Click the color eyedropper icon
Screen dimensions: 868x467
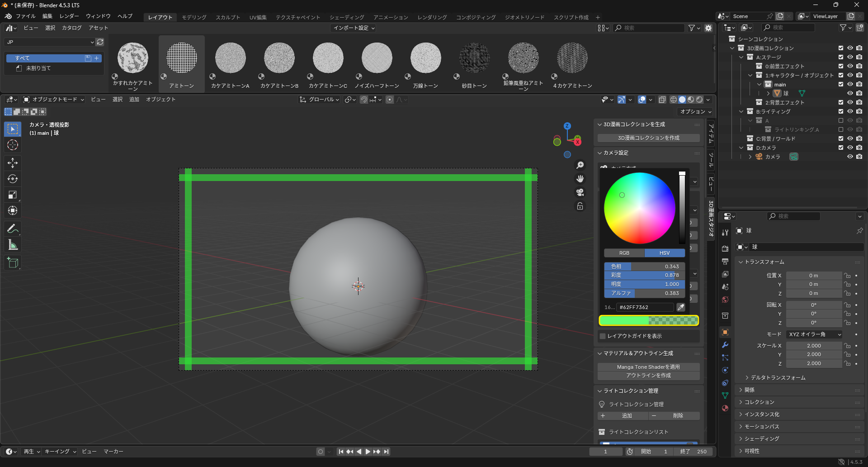[680, 307]
